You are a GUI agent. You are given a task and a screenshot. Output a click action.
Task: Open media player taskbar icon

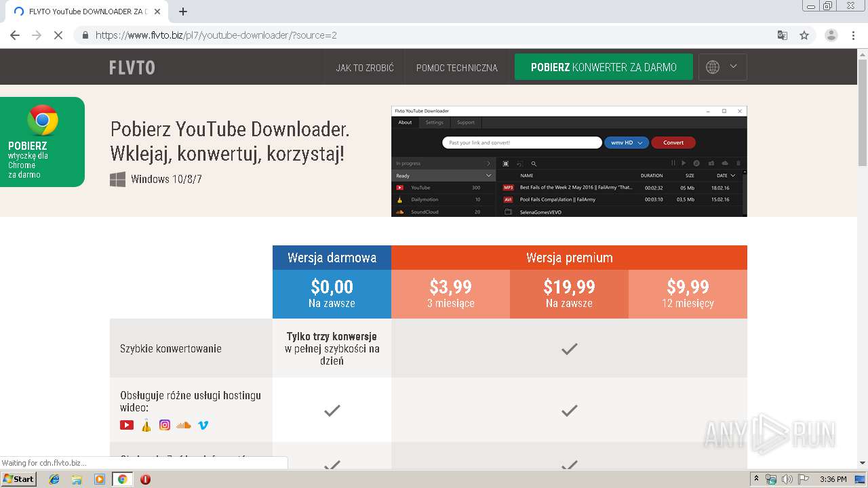click(x=100, y=479)
